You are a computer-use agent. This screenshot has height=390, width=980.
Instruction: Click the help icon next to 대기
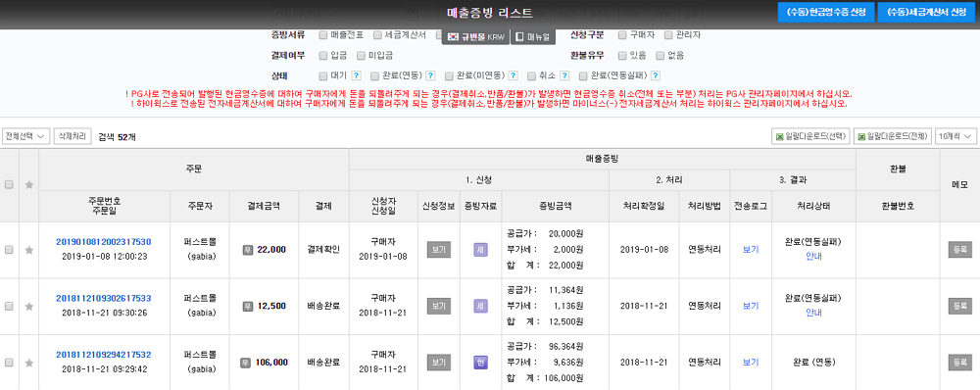(x=356, y=76)
